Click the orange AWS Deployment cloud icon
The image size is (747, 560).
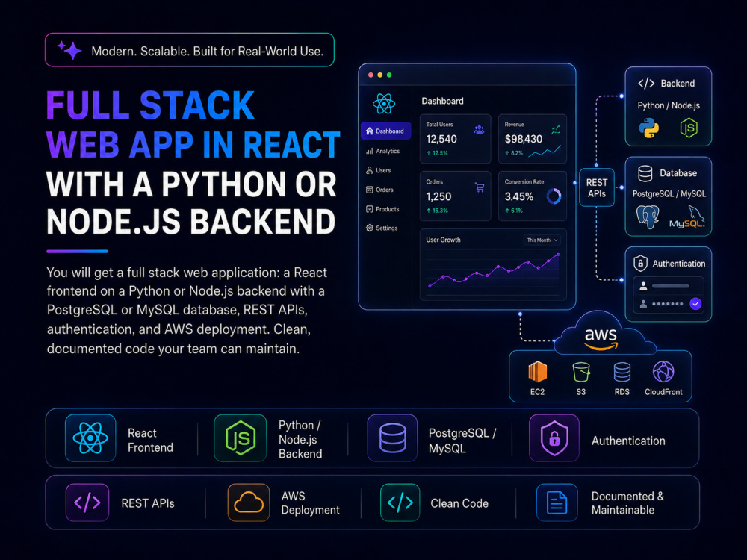[x=249, y=503]
